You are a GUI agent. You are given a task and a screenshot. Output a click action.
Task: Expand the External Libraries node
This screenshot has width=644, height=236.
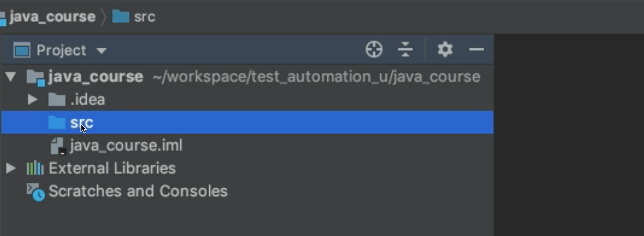click(11, 168)
